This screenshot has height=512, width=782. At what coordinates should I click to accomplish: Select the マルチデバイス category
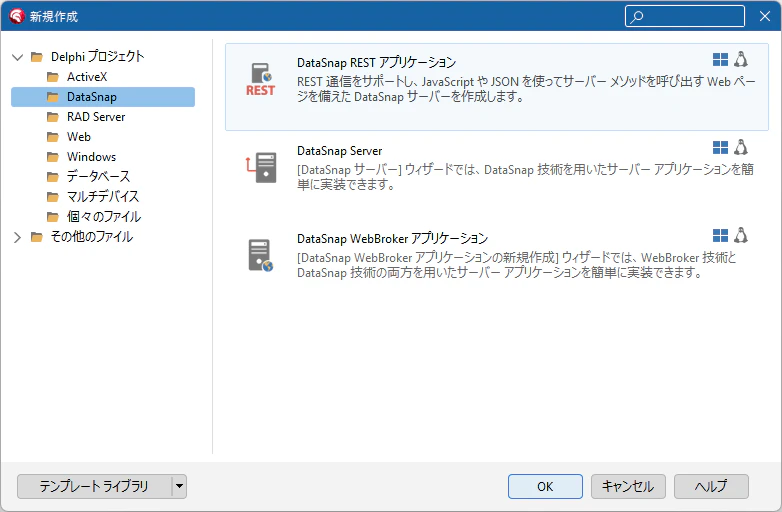pos(103,196)
